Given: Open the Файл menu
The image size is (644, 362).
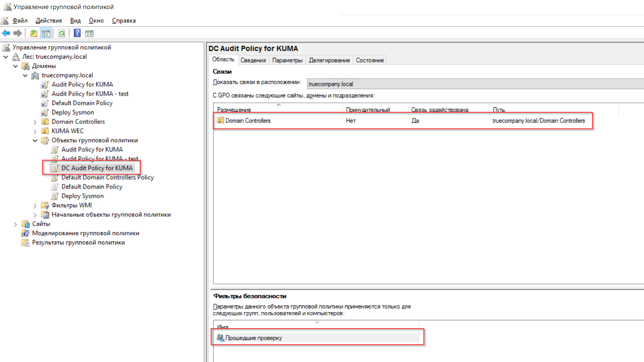Looking at the screenshot, I should point(20,20).
